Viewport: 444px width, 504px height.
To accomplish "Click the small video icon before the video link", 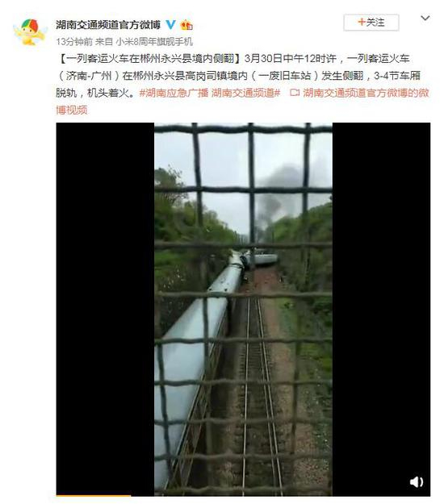I will (295, 93).
